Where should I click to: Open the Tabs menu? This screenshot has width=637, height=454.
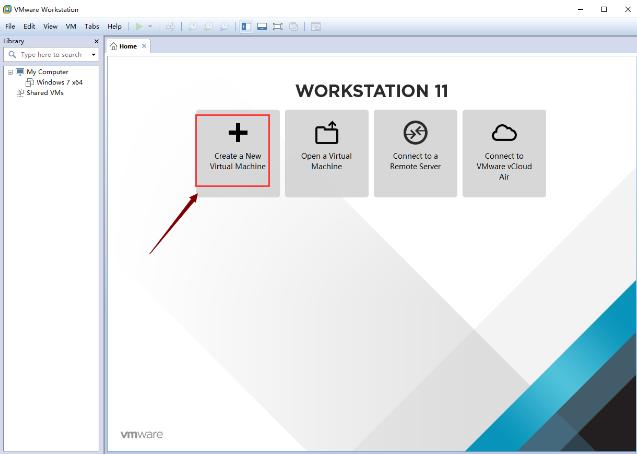coord(92,26)
